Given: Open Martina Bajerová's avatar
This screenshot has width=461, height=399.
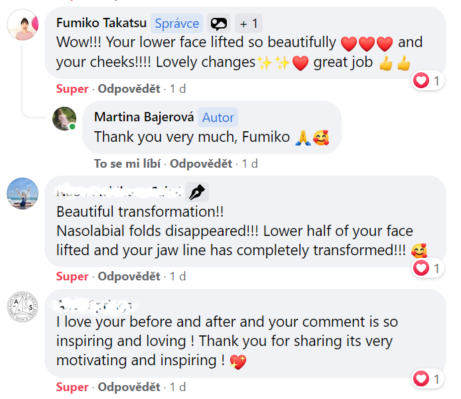Looking at the screenshot, I should (64, 119).
